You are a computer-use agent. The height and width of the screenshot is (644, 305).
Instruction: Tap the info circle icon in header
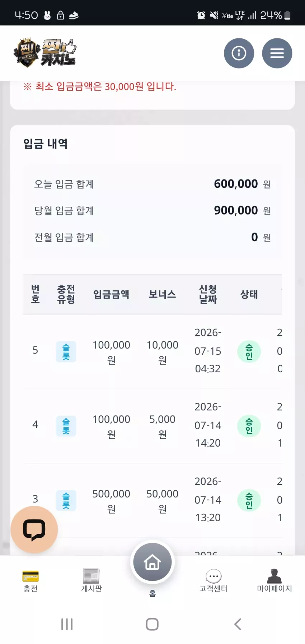point(239,53)
